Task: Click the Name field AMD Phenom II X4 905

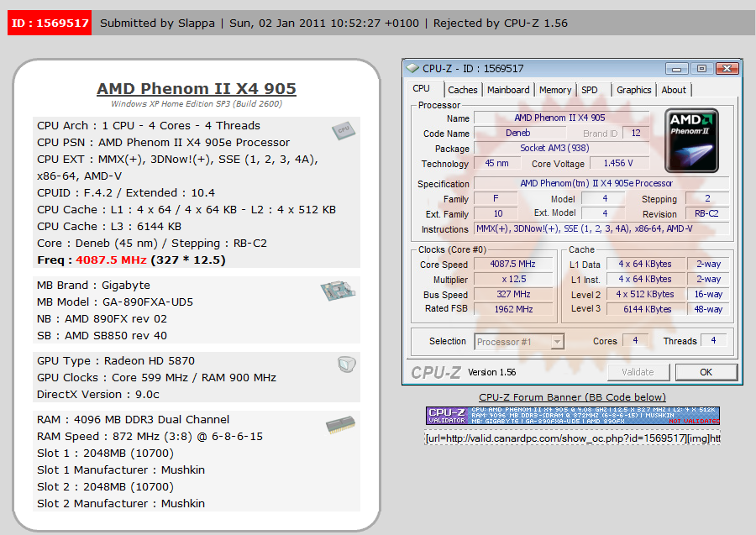Action: (x=561, y=118)
